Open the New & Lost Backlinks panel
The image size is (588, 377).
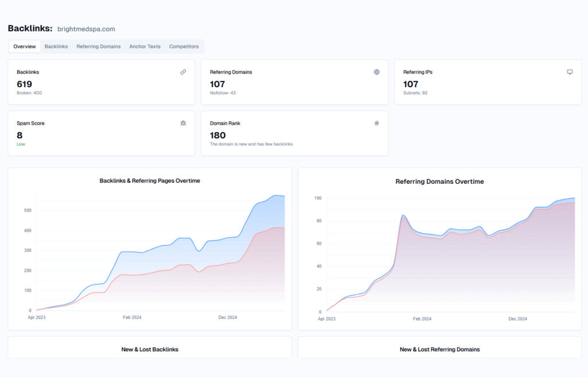click(x=149, y=349)
